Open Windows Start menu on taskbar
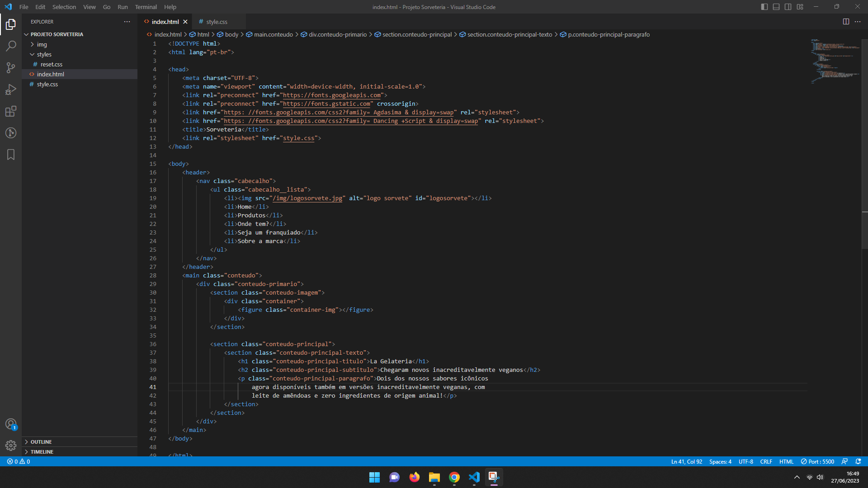Image resolution: width=868 pixels, height=488 pixels. pos(374,477)
